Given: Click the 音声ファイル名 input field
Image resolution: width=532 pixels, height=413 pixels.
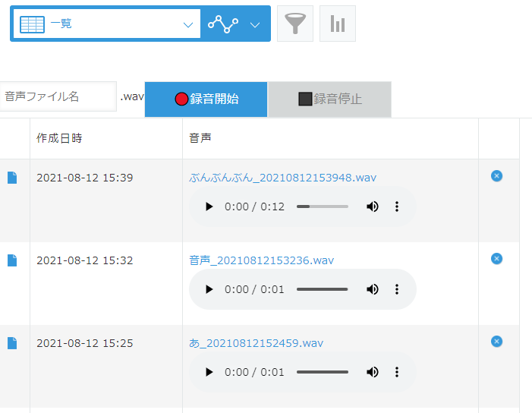Looking at the screenshot, I should (x=58, y=96).
